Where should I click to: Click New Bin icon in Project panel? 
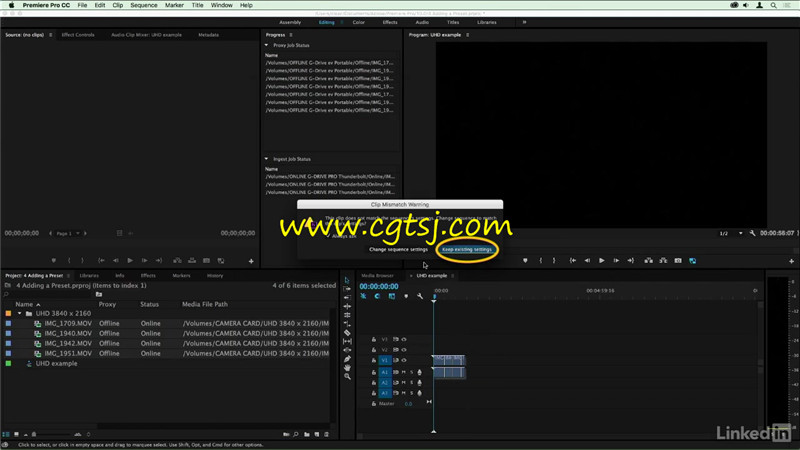(x=307, y=434)
